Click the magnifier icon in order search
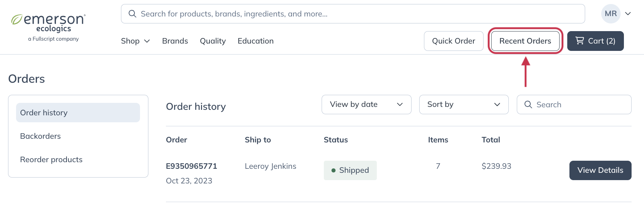This screenshot has width=644, height=216. (528, 105)
